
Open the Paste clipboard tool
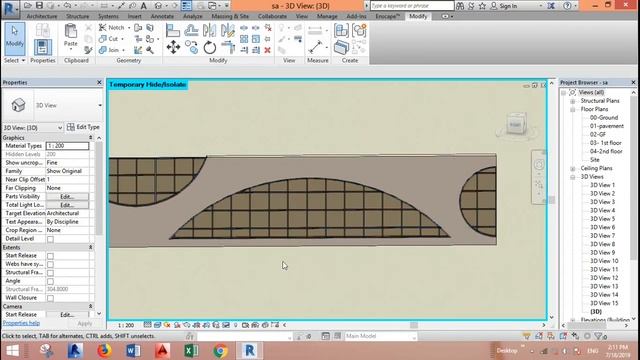point(70,35)
